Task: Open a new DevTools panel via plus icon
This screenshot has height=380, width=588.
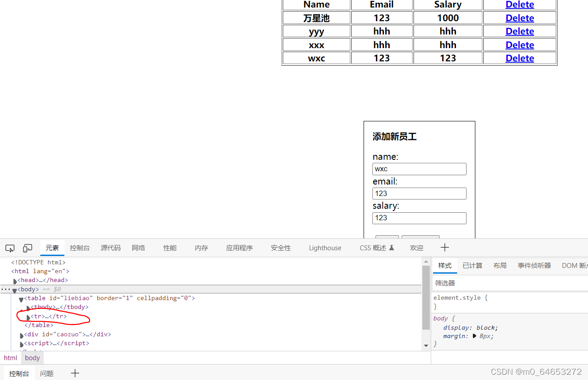Action: coord(444,248)
